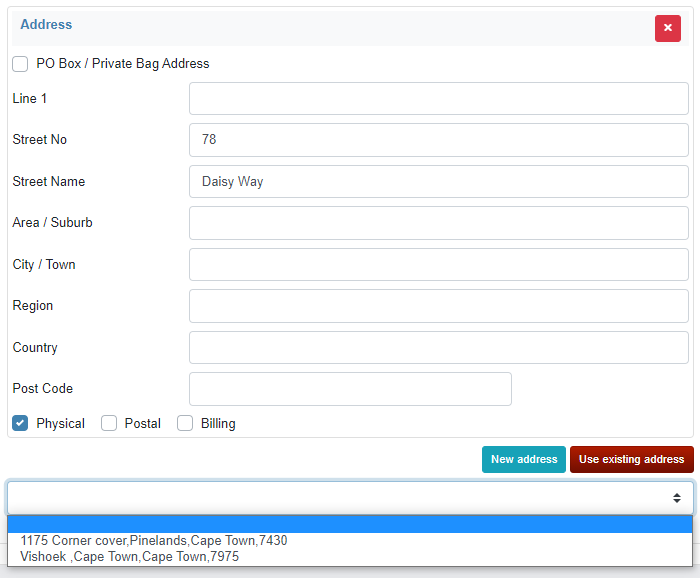Select the blank highlighted dropdown option
The height and width of the screenshot is (578, 700).
[350, 524]
